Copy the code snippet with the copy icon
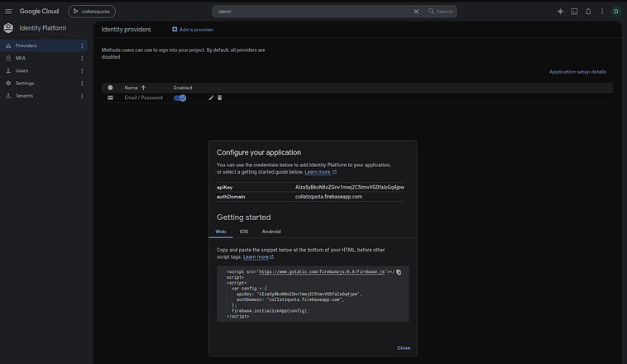Screen dimensions: 627x364 (399, 272)
